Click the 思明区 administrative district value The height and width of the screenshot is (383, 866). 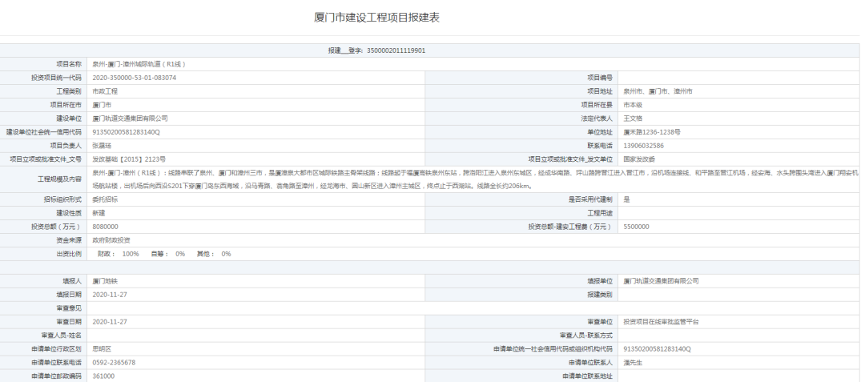[x=102, y=349]
